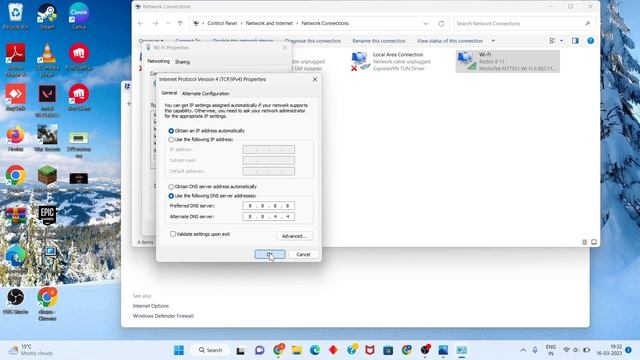Open the Firefox desktop icon

tap(16, 139)
